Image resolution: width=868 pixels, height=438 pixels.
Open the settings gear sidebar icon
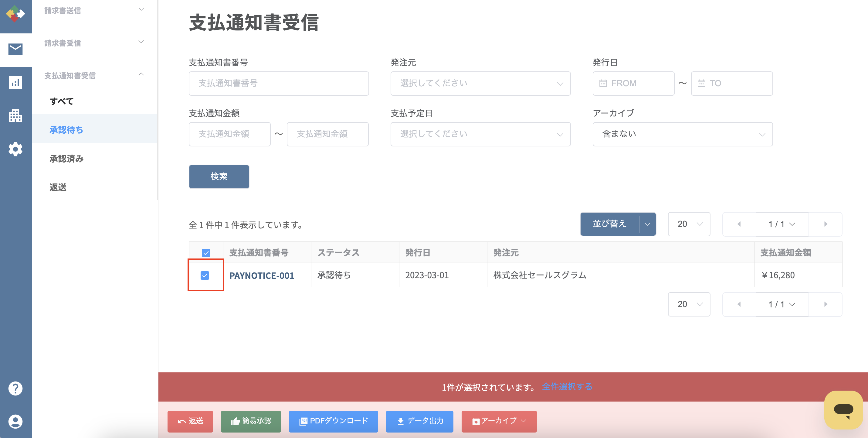coord(15,149)
